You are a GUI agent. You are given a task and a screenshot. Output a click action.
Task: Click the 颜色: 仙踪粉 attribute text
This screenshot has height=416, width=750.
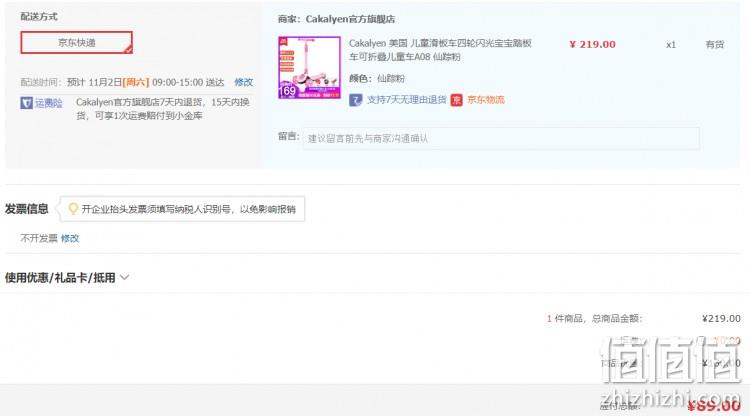coord(376,78)
